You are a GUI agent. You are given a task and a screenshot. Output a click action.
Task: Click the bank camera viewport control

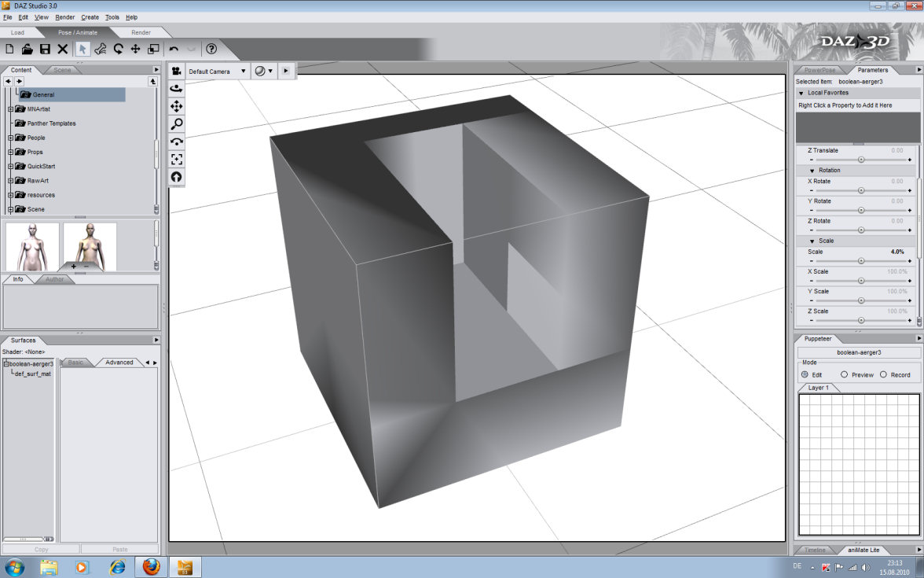coord(176,142)
